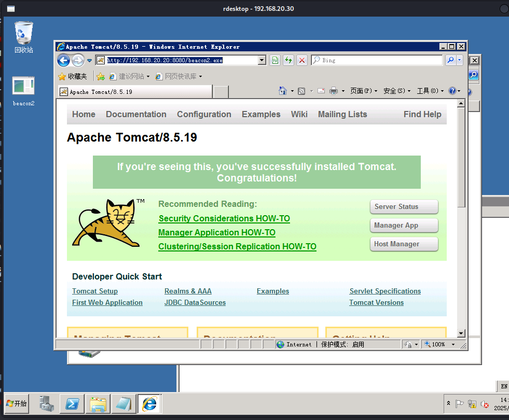
Task: Open the Wiki nav link
Action: [299, 114]
